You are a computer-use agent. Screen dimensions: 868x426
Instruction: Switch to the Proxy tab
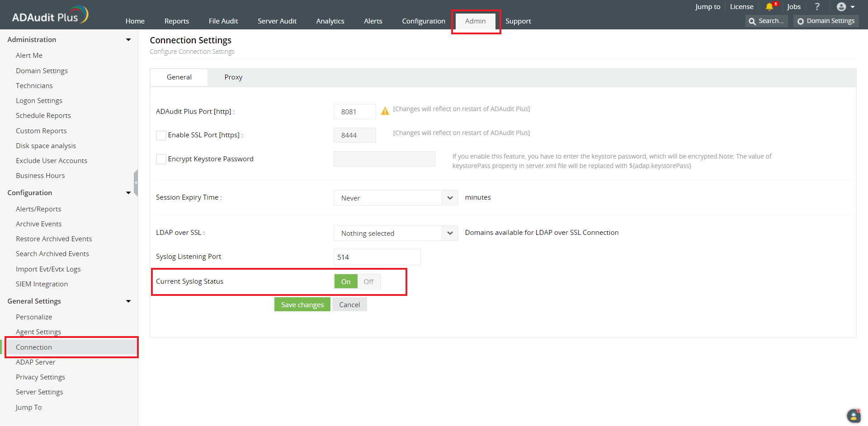pyautogui.click(x=233, y=77)
